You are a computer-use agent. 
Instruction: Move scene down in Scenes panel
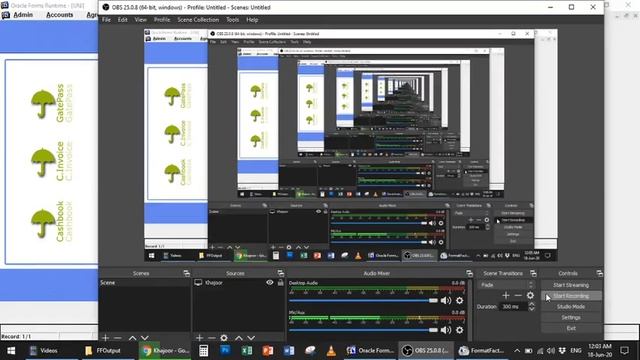tap(144, 338)
